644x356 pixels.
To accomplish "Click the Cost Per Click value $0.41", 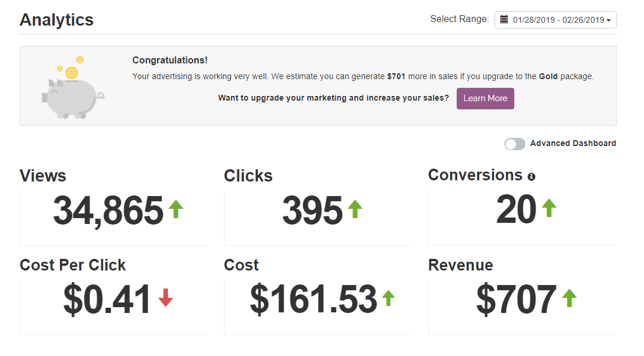I will click(x=107, y=300).
